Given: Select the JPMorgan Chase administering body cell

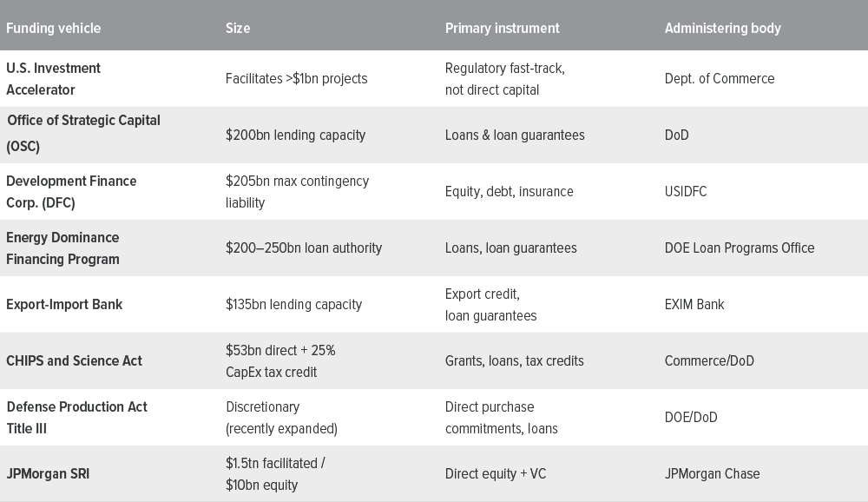Looking at the screenshot, I should [712, 473].
